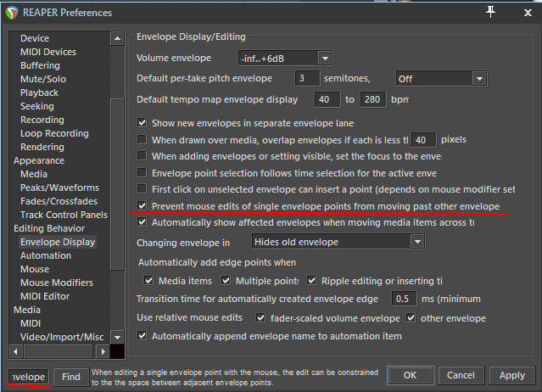Open Volume envelope range dropdown
The width and height of the screenshot is (542, 392).
click(x=285, y=58)
